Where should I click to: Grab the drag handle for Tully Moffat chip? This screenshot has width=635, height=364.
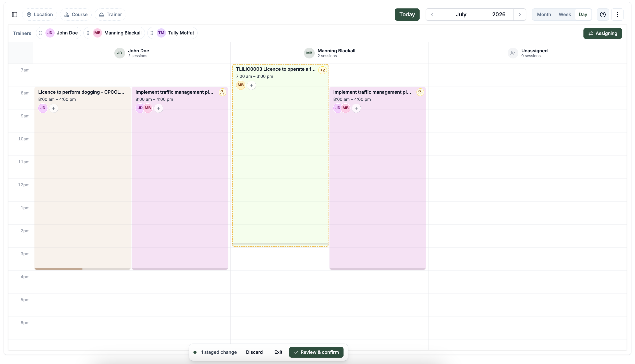(x=152, y=33)
